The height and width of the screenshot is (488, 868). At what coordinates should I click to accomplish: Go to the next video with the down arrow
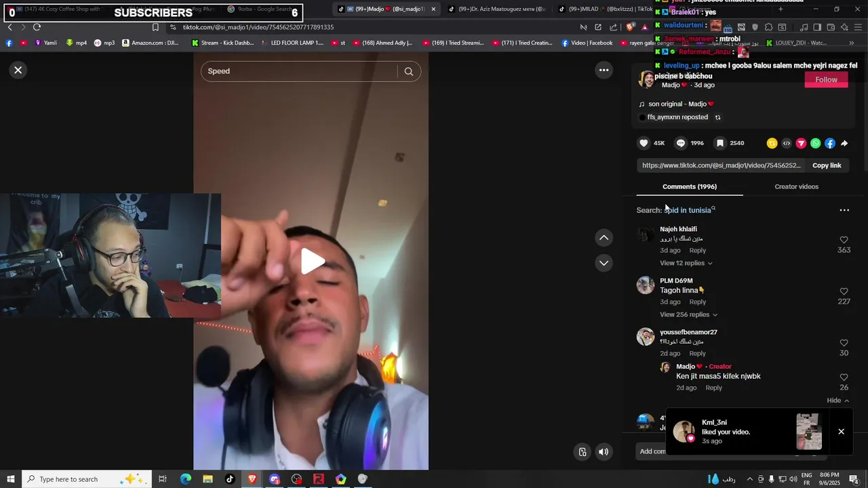[604, 263]
